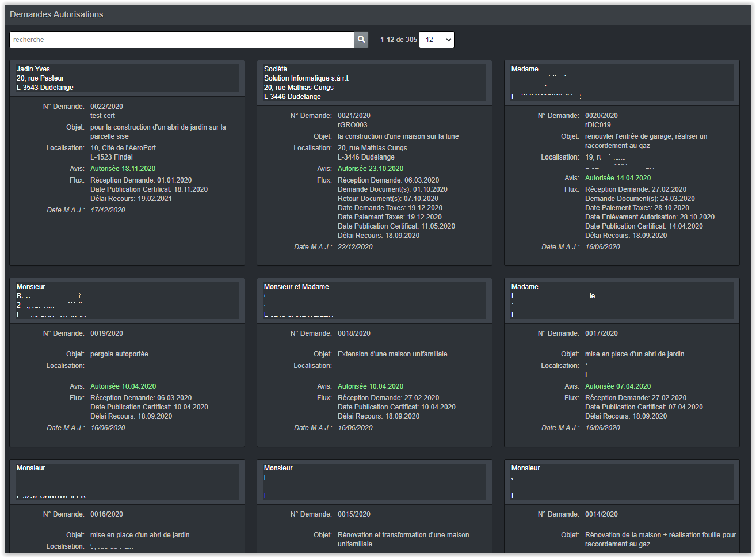
Task: Click 'Délai Recours: 19.02.2021' entry
Action: tap(131, 199)
